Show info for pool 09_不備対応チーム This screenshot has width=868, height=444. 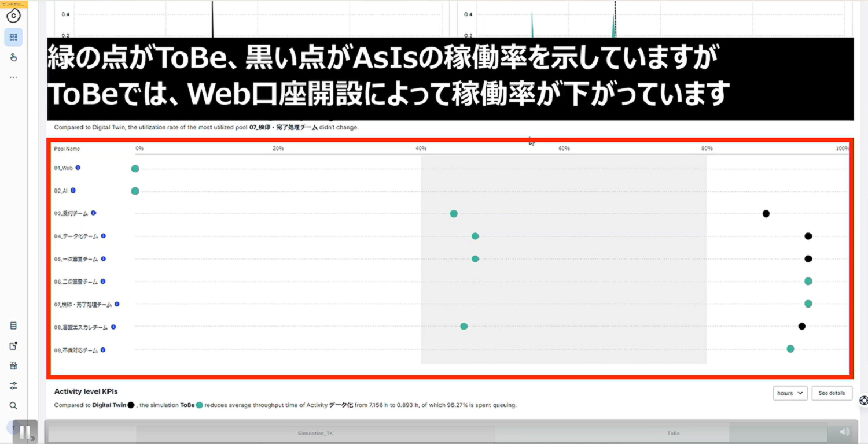pyautogui.click(x=103, y=350)
